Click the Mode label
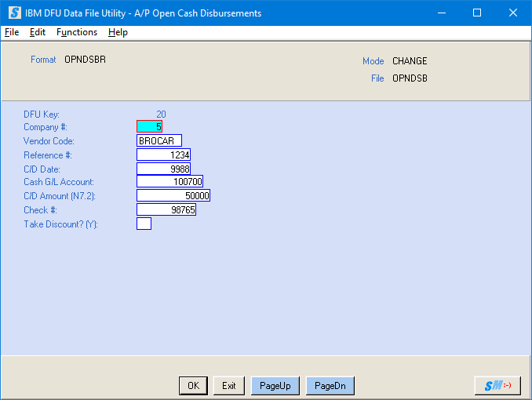The image size is (532, 400). point(373,61)
